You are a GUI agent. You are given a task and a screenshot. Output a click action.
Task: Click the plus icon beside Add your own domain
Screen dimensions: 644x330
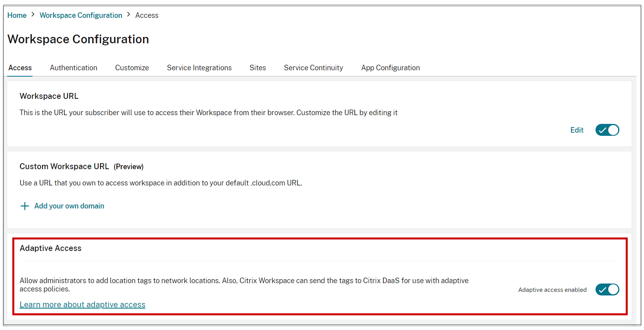click(x=25, y=206)
